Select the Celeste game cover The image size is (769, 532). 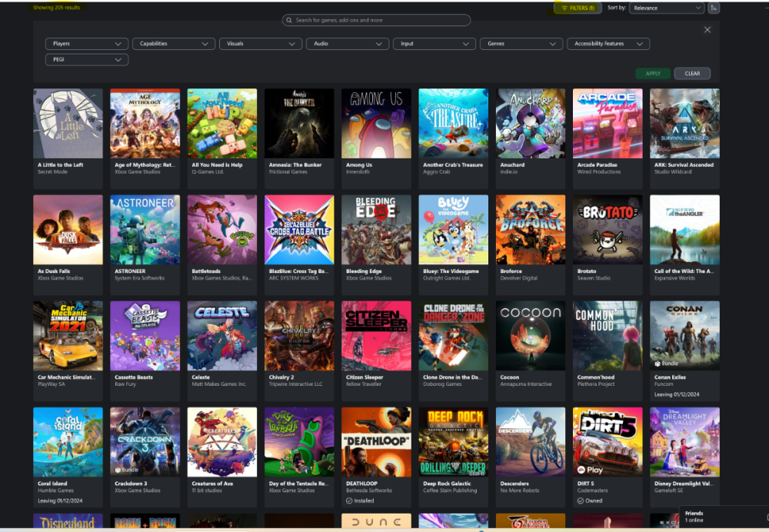[222, 335]
